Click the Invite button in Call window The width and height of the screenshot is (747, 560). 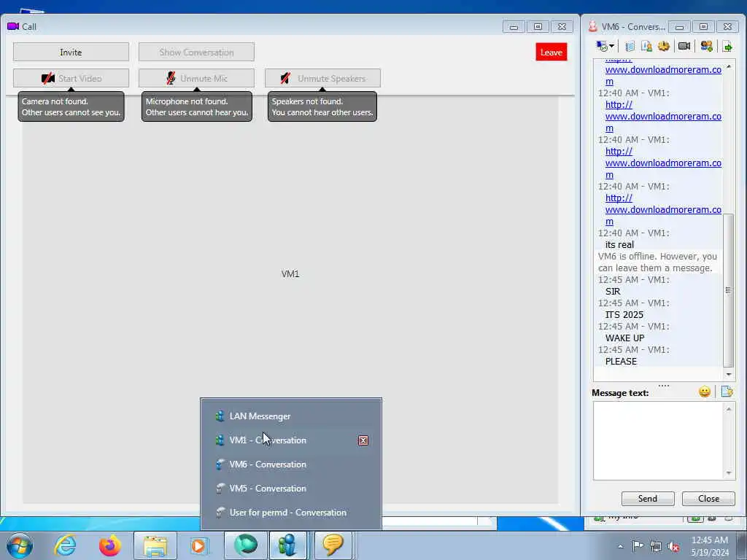(x=71, y=52)
